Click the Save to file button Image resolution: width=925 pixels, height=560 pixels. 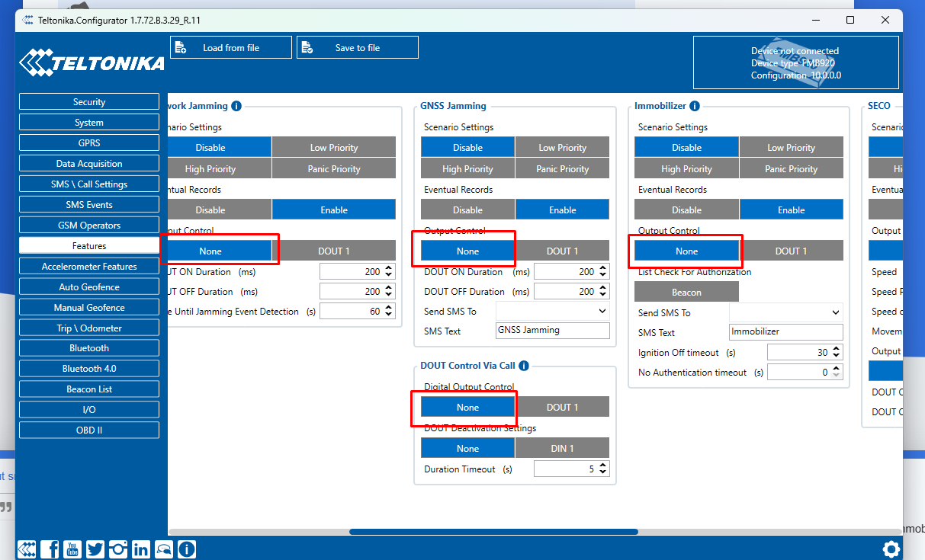(x=358, y=47)
